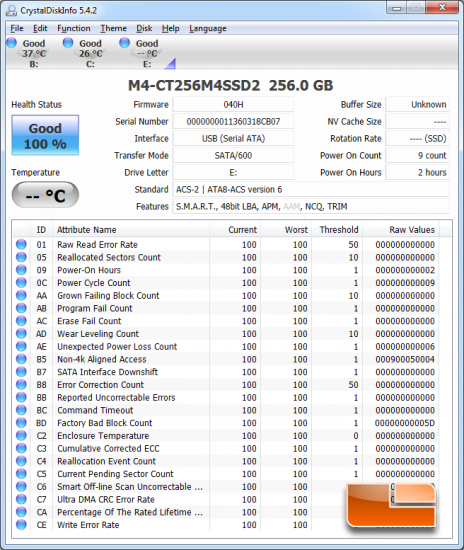
Task: Click the M4-CT256M4SSD2 256.0 GB heading
Action: (230, 85)
